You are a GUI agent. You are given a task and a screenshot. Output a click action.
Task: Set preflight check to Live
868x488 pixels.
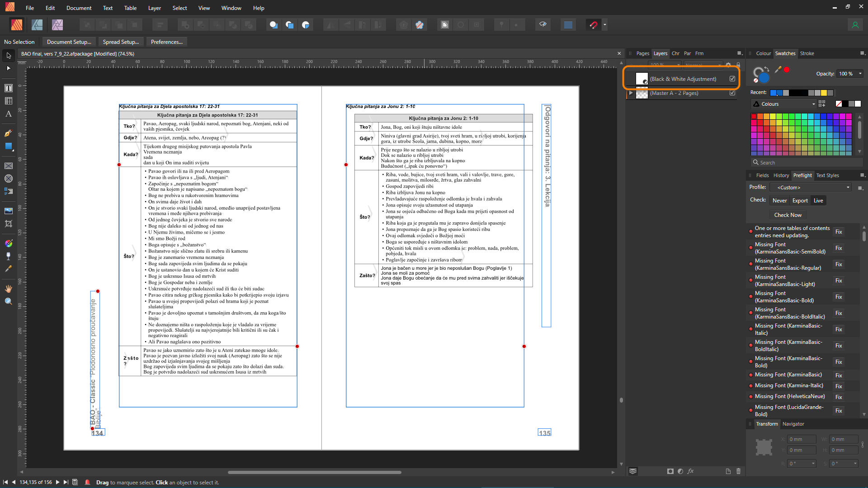click(x=818, y=201)
